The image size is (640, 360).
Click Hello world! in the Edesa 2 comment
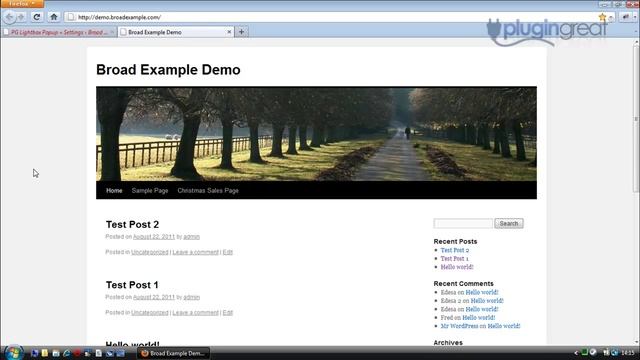[x=487, y=301]
